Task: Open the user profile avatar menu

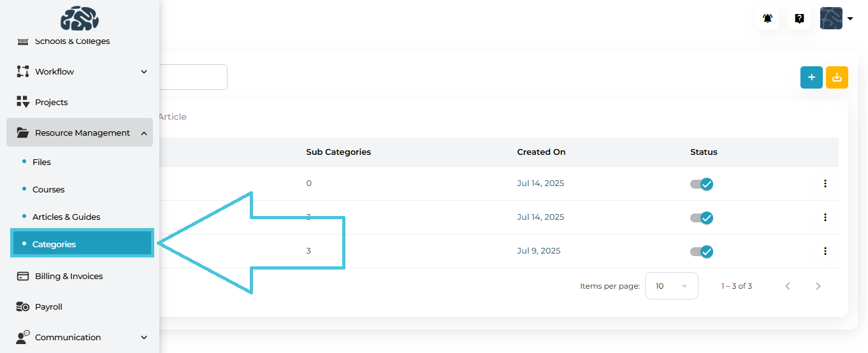Action: tap(835, 18)
